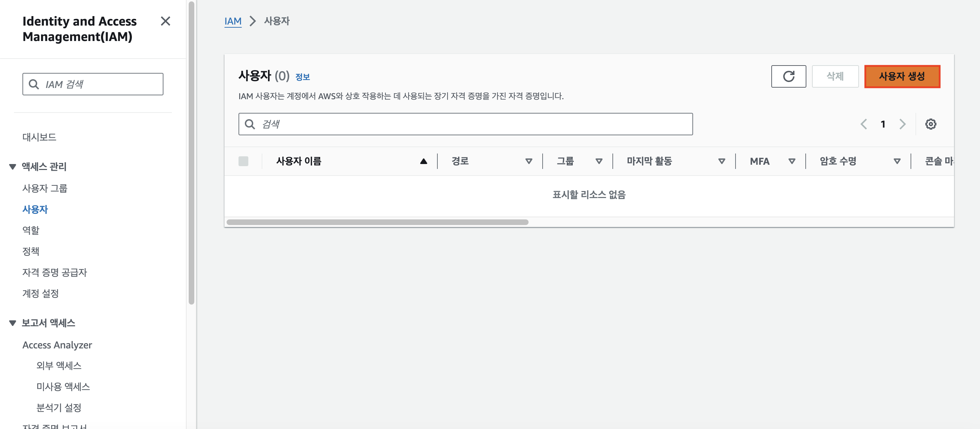Click the refresh users list icon

(x=788, y=76)
